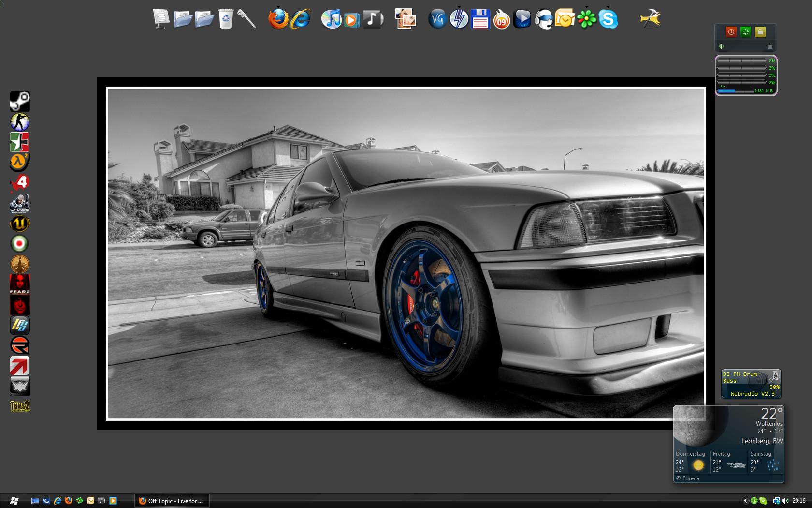Open the headset avatar dock icon
The width and height of the screenshot is (812, 508).
543,19
